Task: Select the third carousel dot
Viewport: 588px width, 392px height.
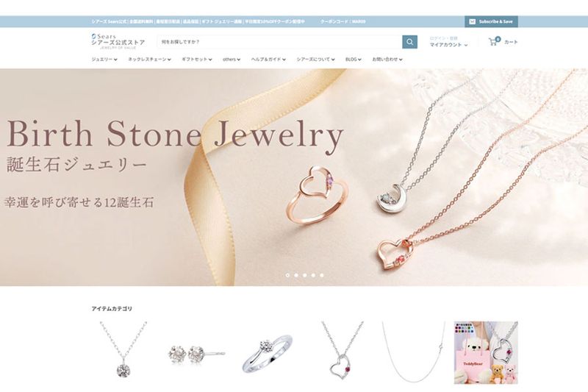Action: coord(304,275)
